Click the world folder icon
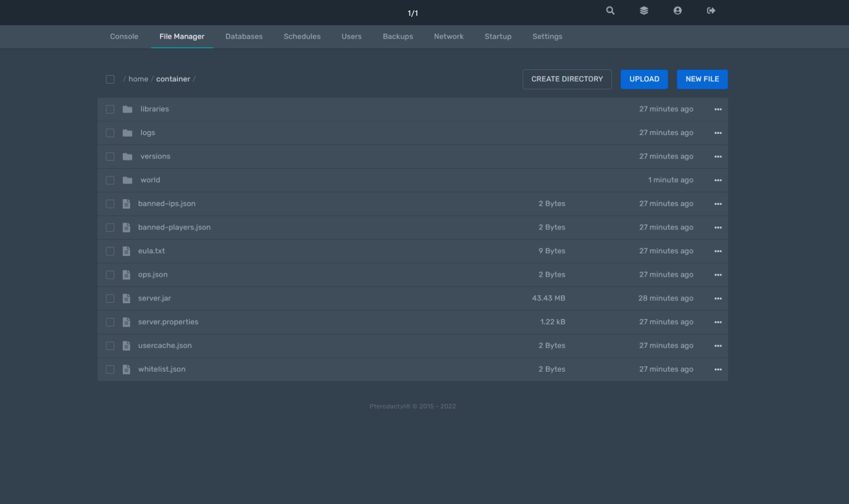 (127, 180)
